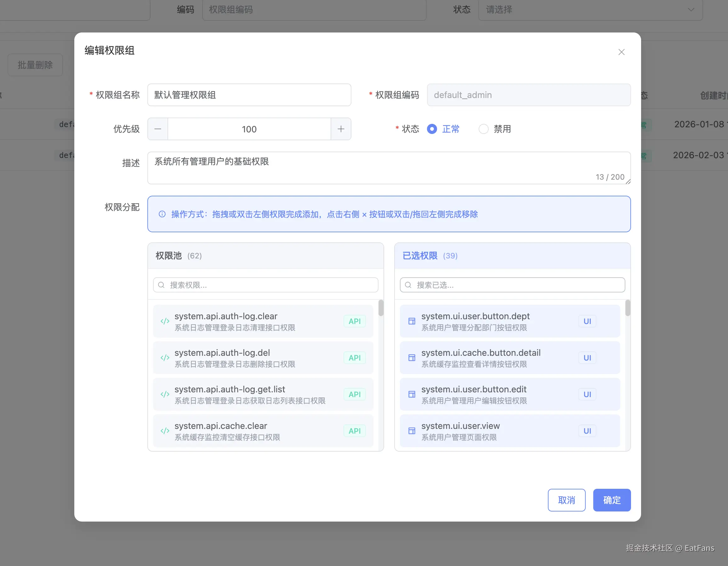Decrease priority using the minus stepper
This screenshot has width=728, height=566.
(x=157, y=129)
